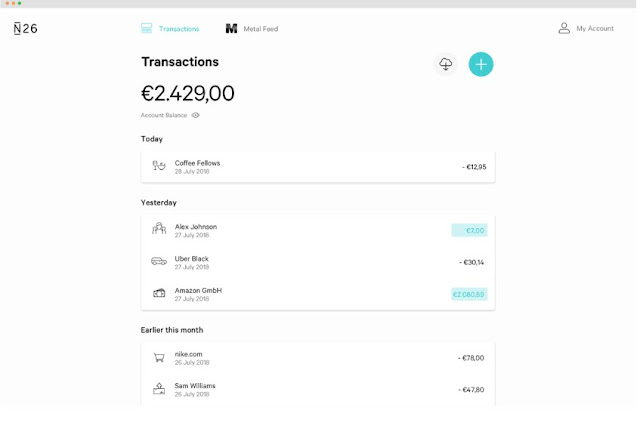640x423 pixels.
Task: Open the Uber Black transaction details
Action: point(318,262)
